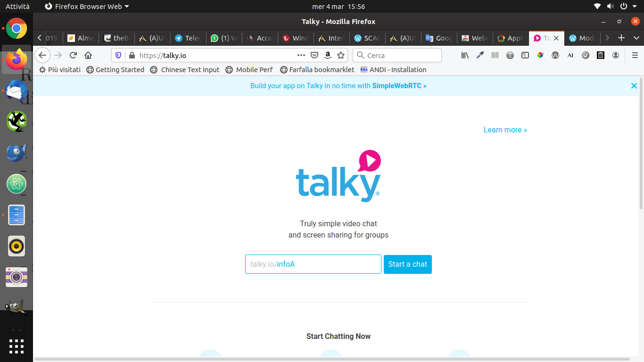Bookmark this page with the star icon
Image resolution: width=644 pixels, height=362 pixels.
tap(341, 55)
